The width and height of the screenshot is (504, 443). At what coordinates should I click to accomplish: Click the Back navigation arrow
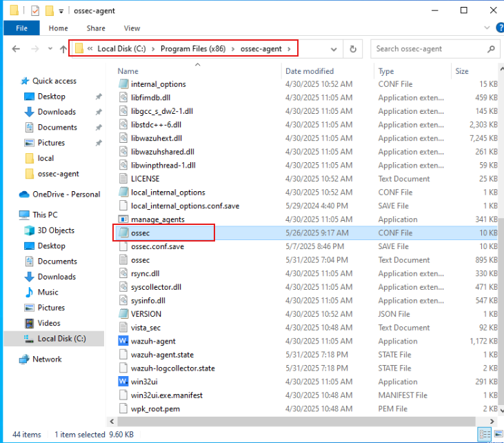point(16,49)
